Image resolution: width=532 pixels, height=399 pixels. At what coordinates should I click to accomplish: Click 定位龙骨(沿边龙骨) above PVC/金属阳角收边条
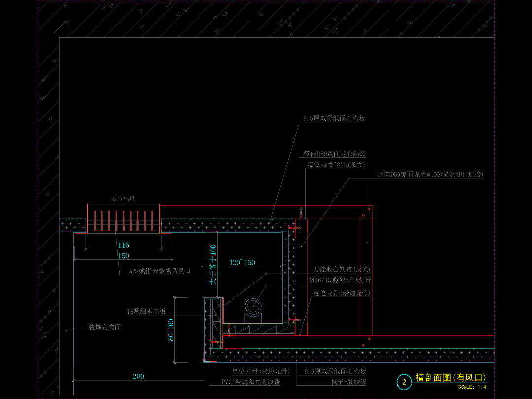coord(261,372)
